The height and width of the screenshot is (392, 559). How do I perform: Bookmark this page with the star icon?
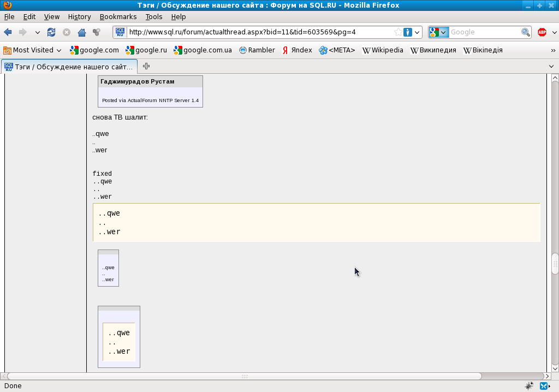pos(398,32)
